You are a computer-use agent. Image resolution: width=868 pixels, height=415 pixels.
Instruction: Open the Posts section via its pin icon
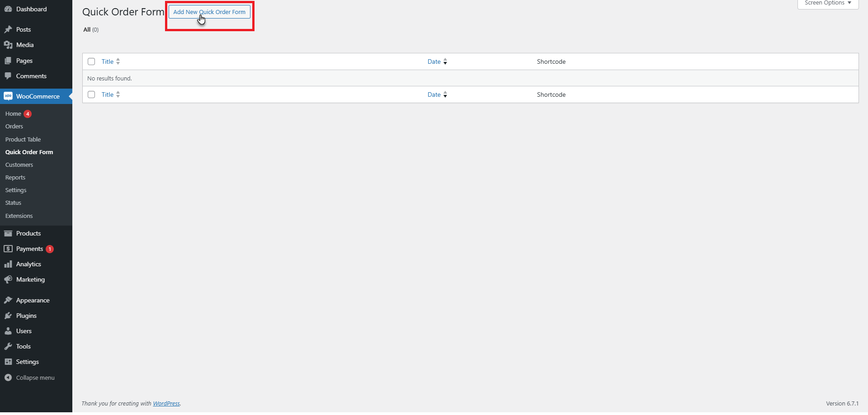[x=8, y=29]
